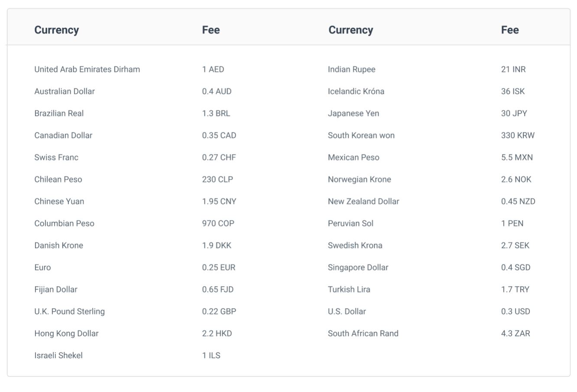Screen dimensions: 577x392
Task: Select the 4.3 ZAR fee
Action: pyautogui.click(x=515, y=334)
